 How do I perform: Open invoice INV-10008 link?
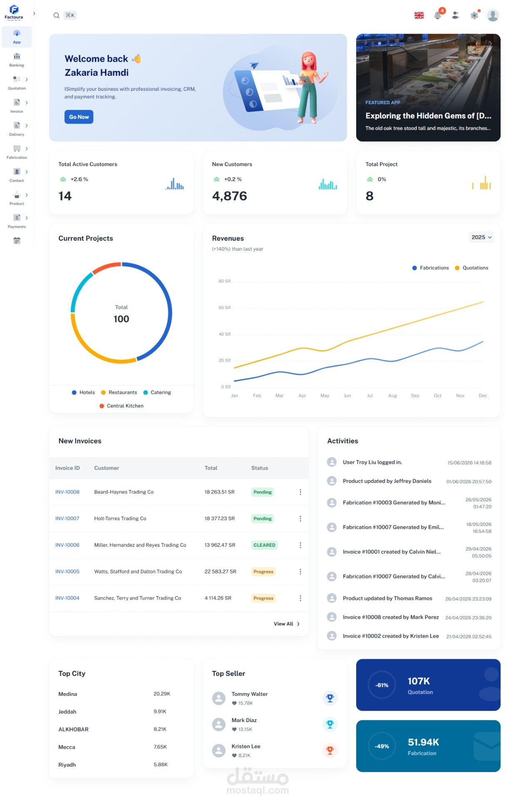(x=67, y=492)
